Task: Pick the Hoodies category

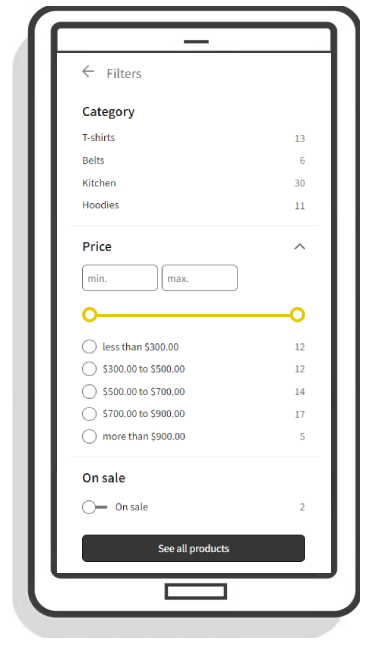Action: coord(193,205)
